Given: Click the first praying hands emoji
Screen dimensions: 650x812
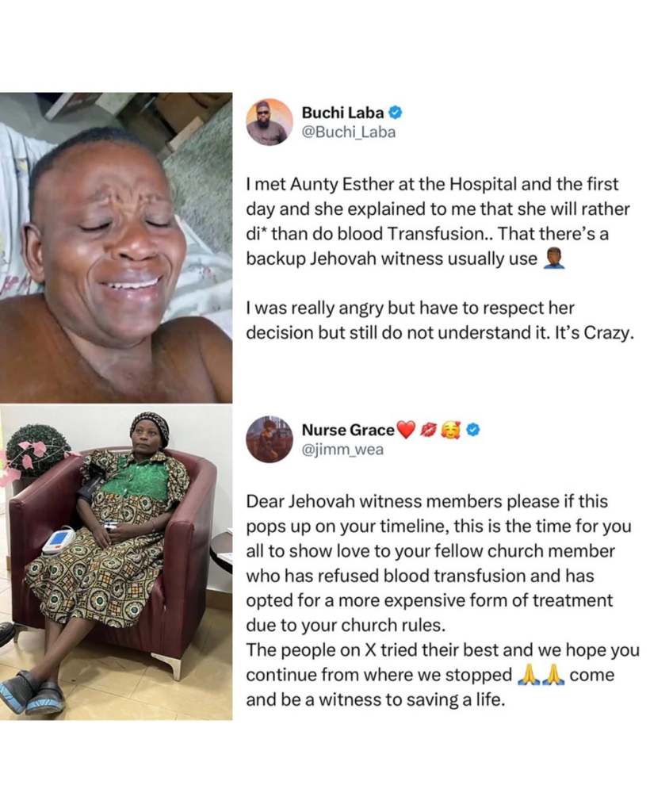Looking at the screenshot, I should 527,675.
